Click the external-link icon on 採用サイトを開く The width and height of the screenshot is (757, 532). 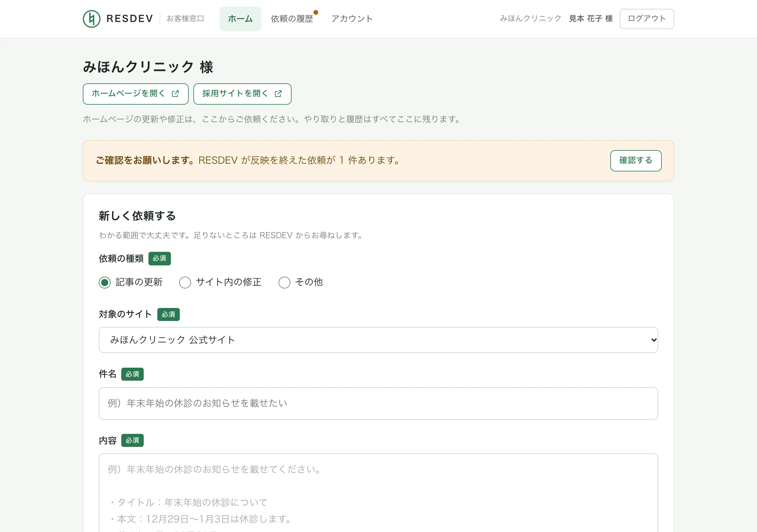[278, 94]
